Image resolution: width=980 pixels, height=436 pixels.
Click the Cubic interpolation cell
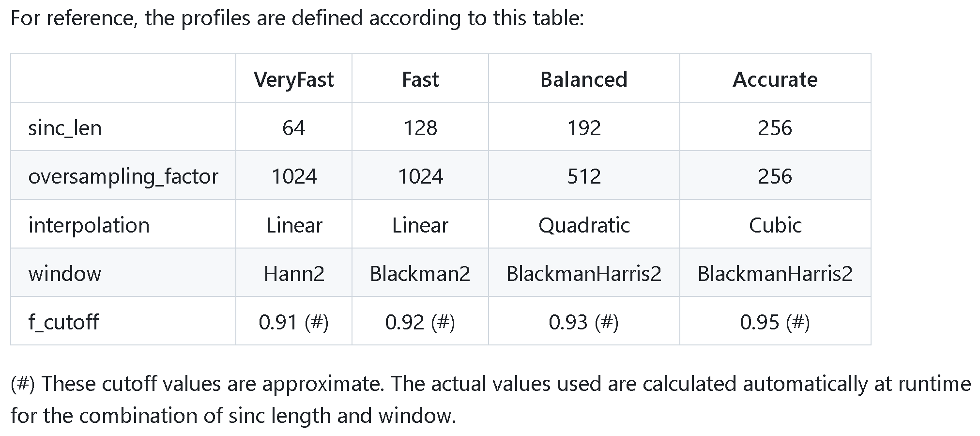[x=775, y=225]
